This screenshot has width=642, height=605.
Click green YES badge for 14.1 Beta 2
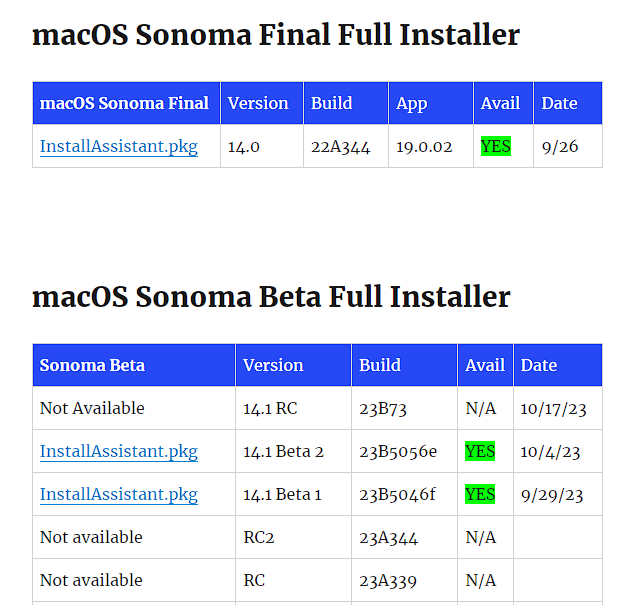480,451
